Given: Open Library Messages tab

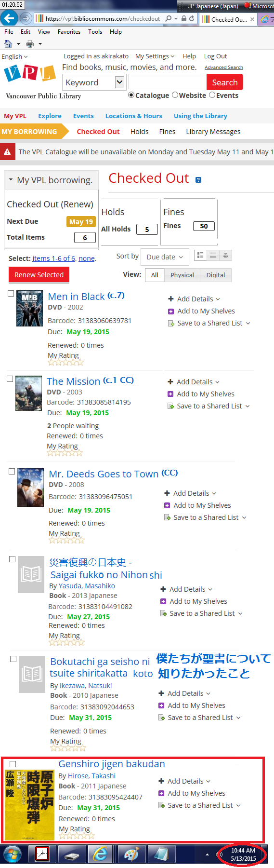Looking at the screenshot, I should point(213,132).
